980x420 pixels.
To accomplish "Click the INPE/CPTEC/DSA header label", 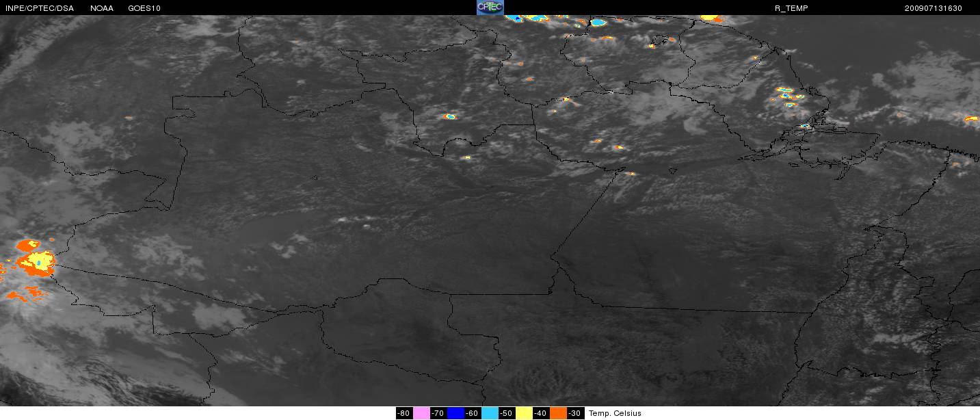I will (x=39, y=8).
